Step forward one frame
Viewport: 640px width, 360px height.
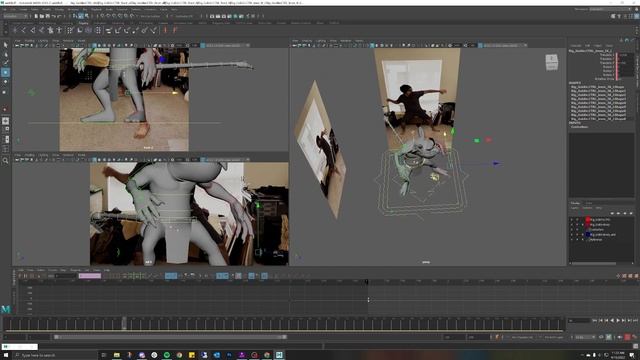point(624,321)
